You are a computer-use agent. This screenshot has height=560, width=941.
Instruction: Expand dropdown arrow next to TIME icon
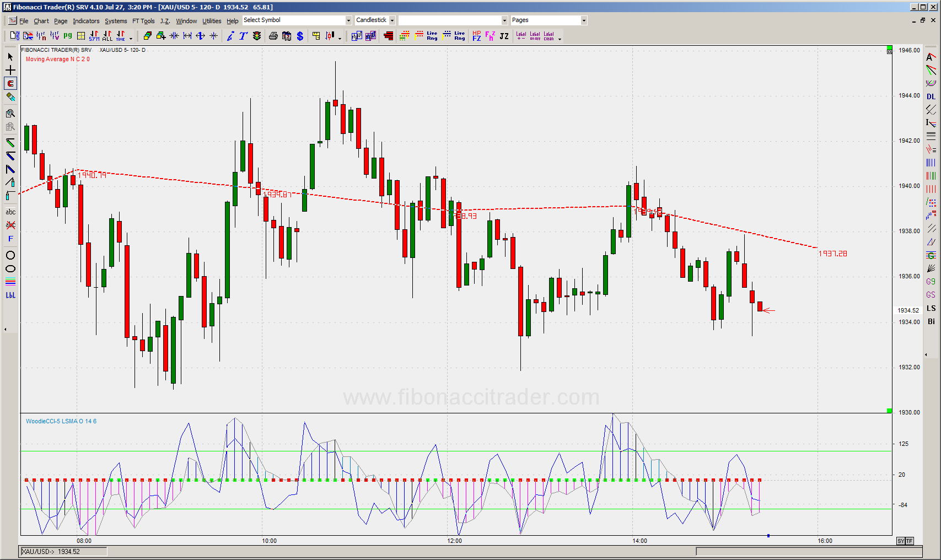(x=131, y=39)
